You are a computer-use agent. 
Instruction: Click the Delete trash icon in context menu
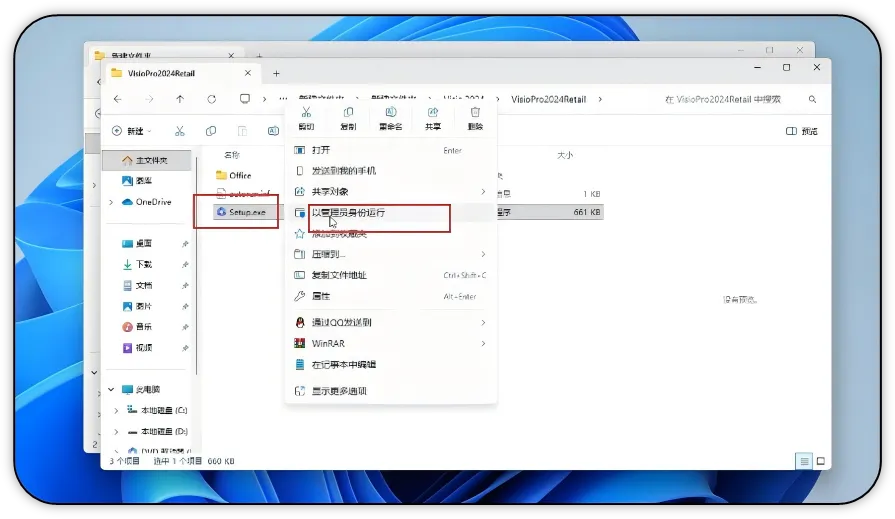475,112
